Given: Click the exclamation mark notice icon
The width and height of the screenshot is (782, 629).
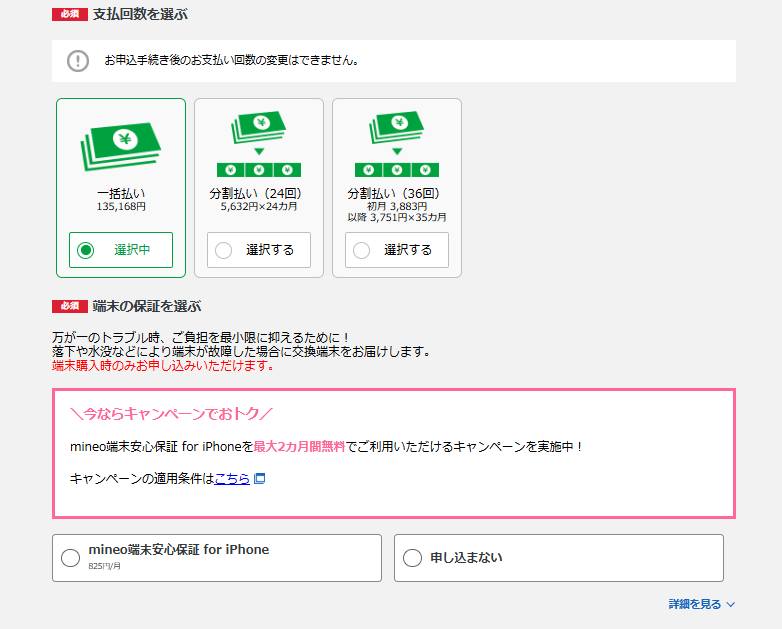Looking at the screenshot, I should point(78,61).
